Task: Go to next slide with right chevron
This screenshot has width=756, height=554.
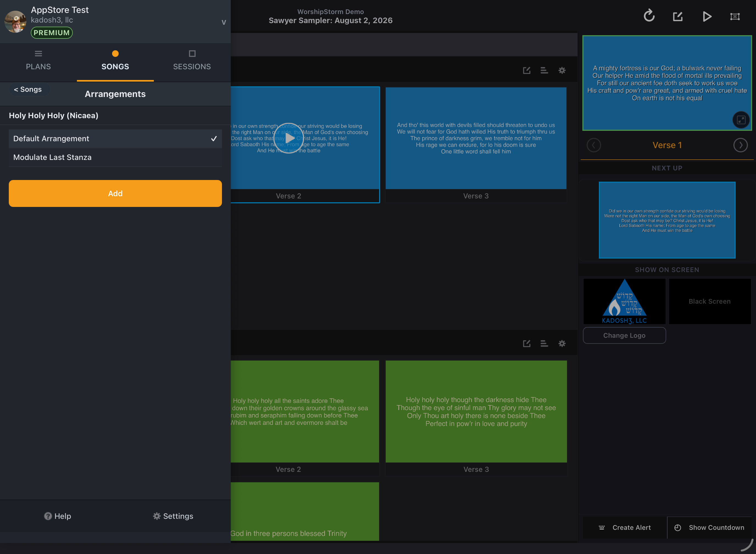Action: point(740,145)
